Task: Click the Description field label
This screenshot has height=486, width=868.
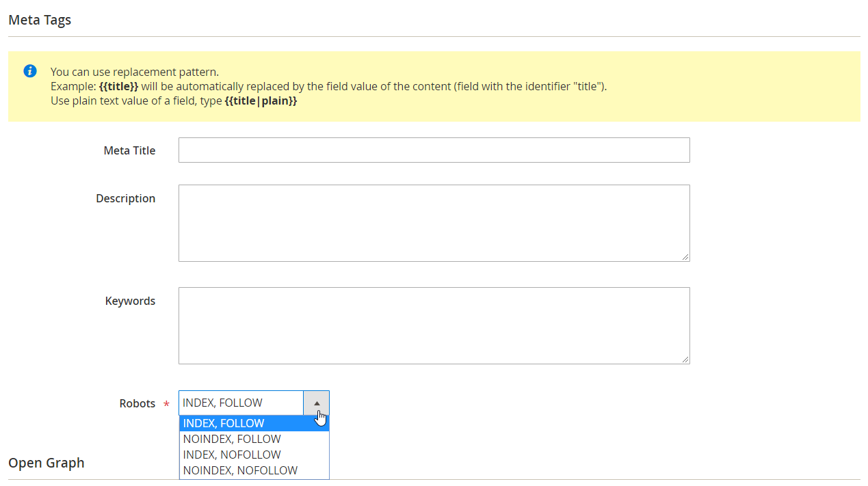Action: [x=125, y=199]
